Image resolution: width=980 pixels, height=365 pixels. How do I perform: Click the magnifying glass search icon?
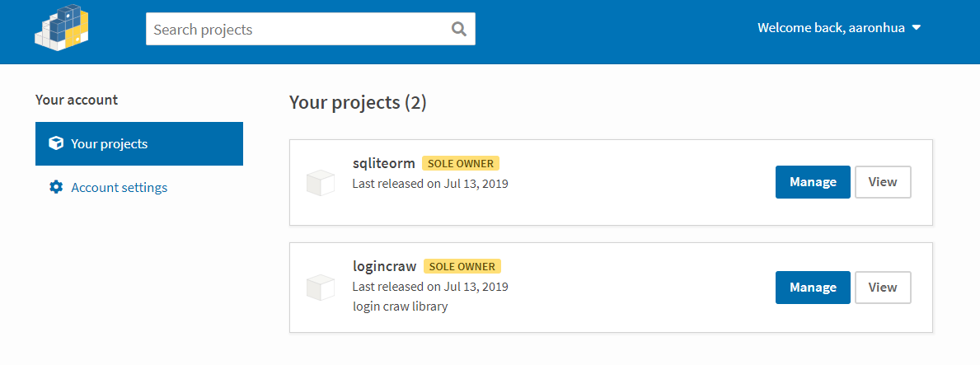click(459, 29)
